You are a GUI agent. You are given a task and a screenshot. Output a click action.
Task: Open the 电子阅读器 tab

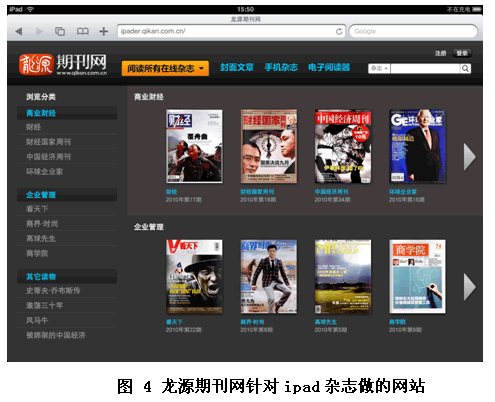pyautogui.click(x=329, y=67)
